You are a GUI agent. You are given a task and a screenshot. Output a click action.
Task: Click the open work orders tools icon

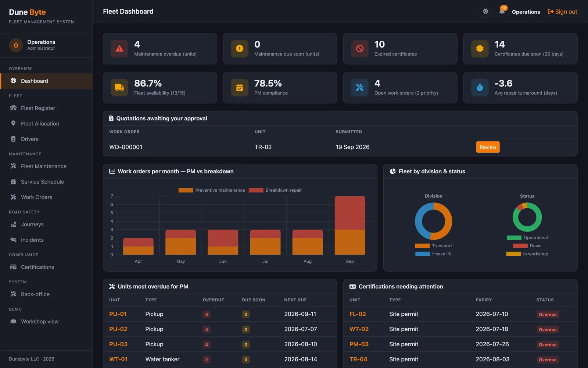coord(360,88)
